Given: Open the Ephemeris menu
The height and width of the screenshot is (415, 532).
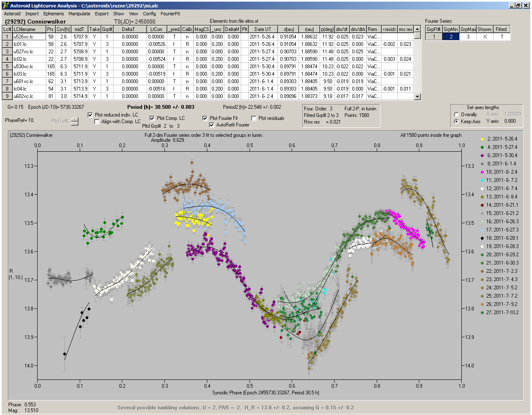Looking at the screenshot, I should [54, 14].
